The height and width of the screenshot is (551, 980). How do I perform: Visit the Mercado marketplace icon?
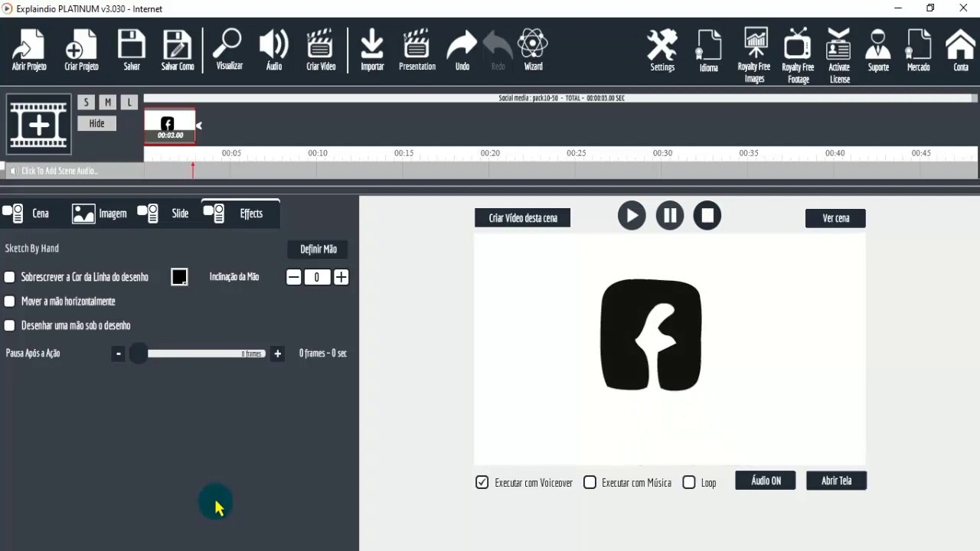919,51
